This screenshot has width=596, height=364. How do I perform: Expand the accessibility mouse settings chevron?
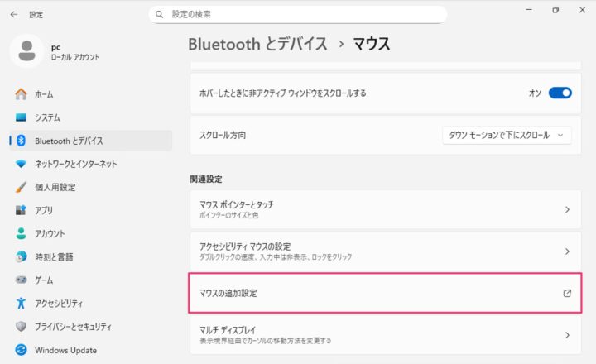[567, 251]
